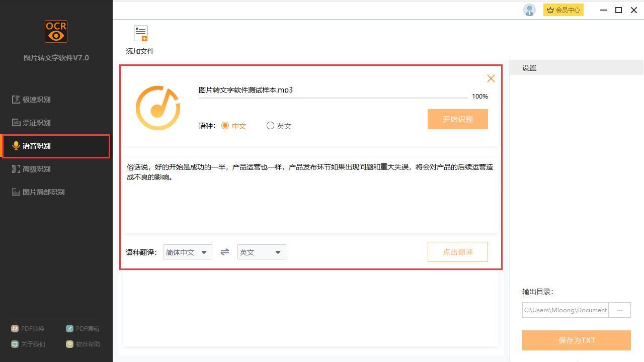Click the 输出目录 label

[538, 292]
